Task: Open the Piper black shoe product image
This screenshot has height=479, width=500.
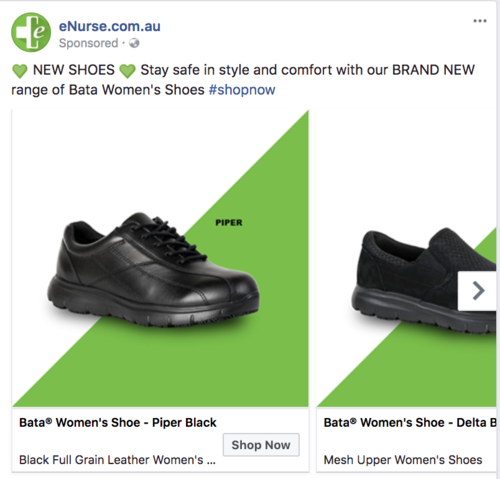Action: [160, 258]
